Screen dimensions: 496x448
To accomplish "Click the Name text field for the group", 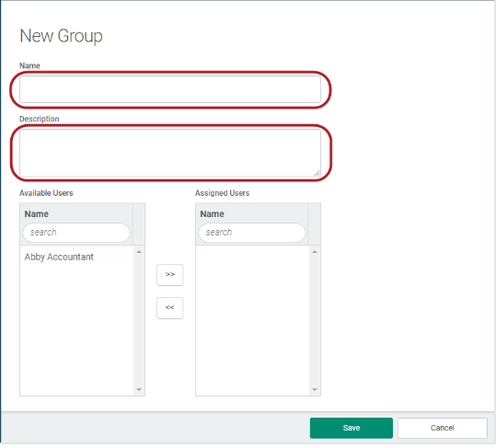I will pyautogui.click(x=170, y=89).
